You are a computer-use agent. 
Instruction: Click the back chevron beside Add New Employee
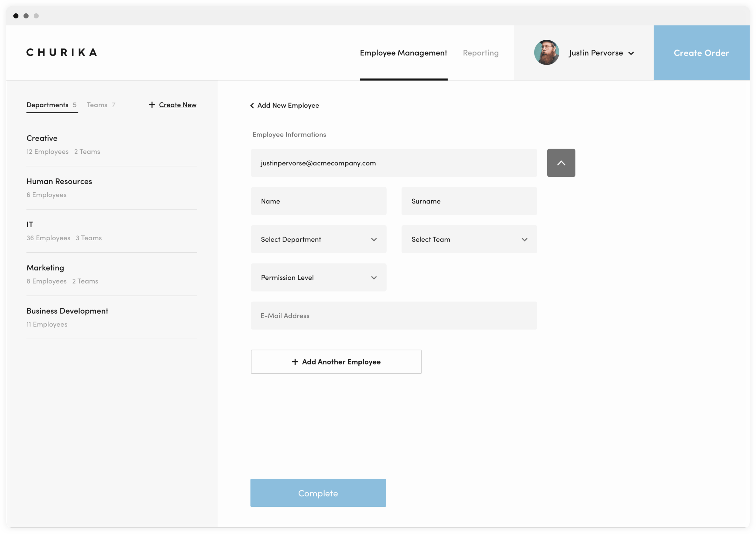(252, 106)
